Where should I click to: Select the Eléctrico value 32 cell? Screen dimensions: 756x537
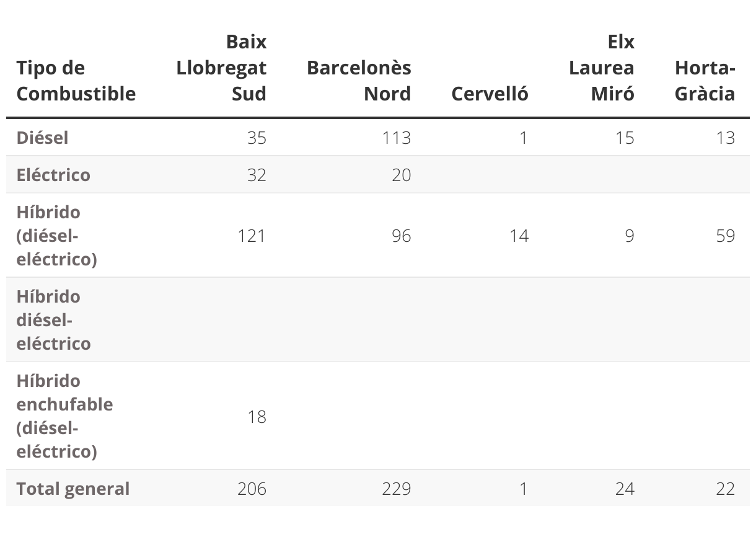[256, 175]
